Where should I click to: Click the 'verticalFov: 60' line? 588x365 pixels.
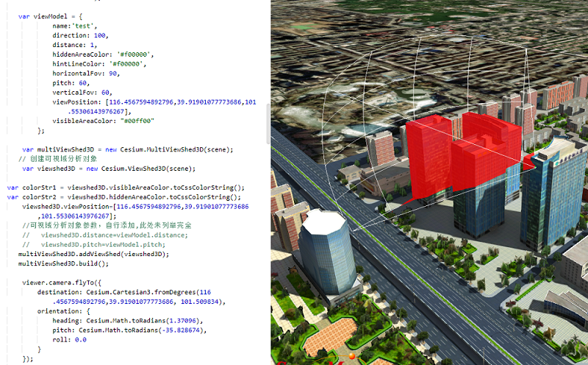pos(82,93)
